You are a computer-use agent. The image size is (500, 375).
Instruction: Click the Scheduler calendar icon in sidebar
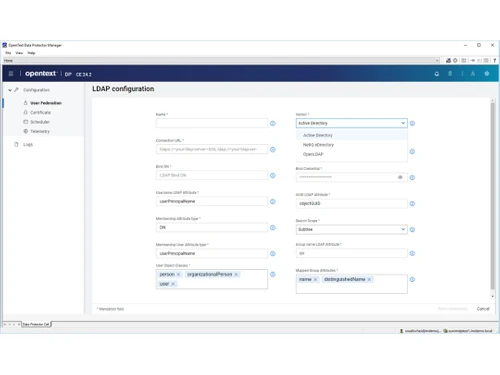26,122
